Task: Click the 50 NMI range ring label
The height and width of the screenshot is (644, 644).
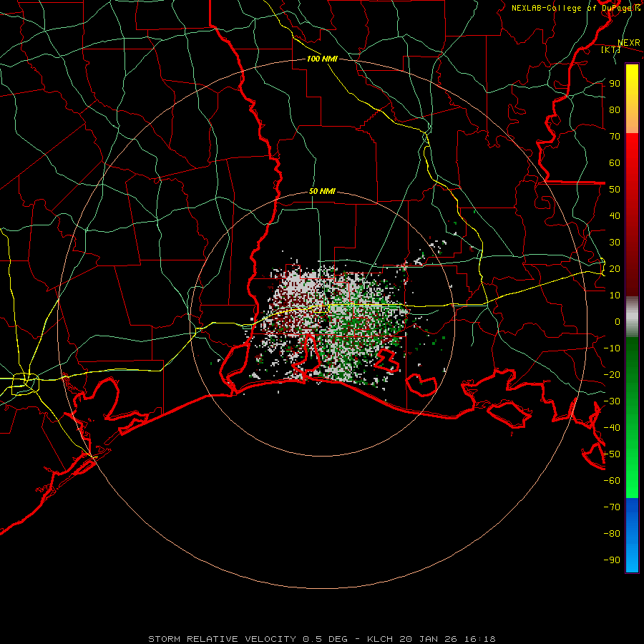Action: click(x=322, y=191)
